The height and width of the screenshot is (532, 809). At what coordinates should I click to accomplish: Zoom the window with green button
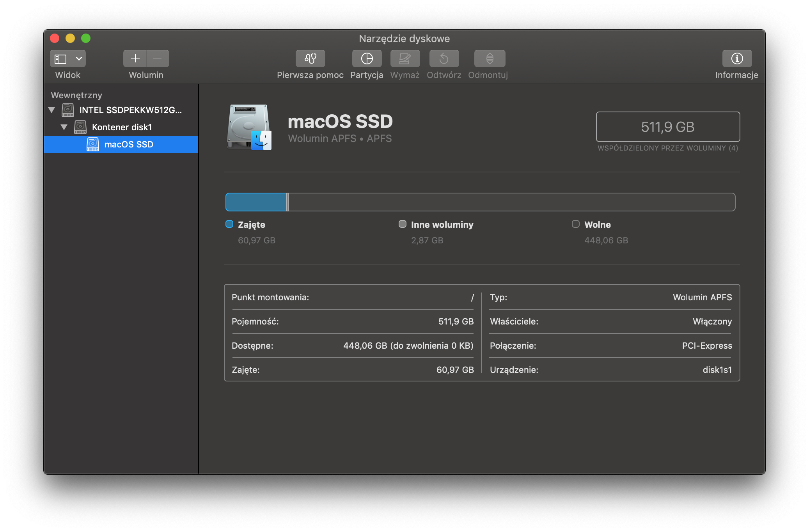click(x=86, y=38)
